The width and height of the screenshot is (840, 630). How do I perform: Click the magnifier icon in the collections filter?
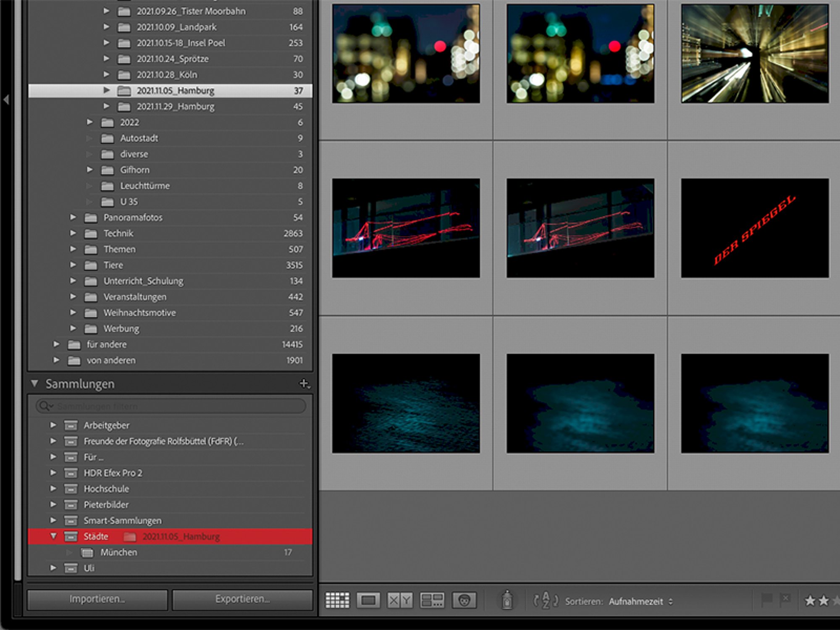[44, 406]
